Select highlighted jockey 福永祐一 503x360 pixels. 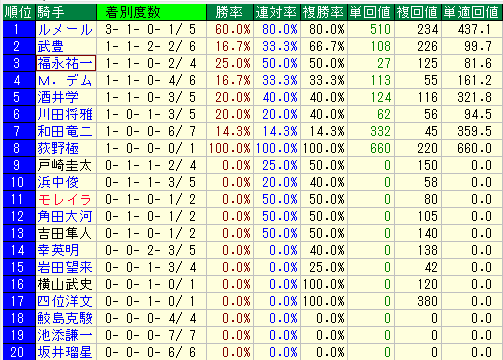click(x=66, y=63)
